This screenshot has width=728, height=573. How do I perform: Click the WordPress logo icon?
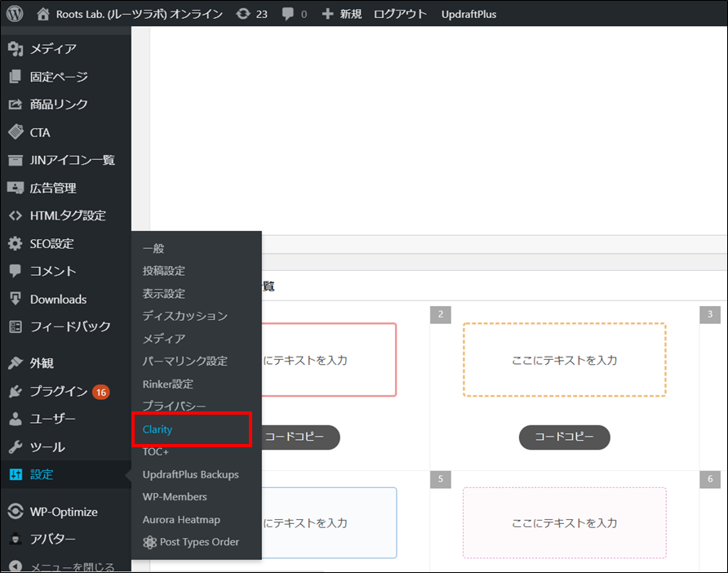(x=16, y=14)
